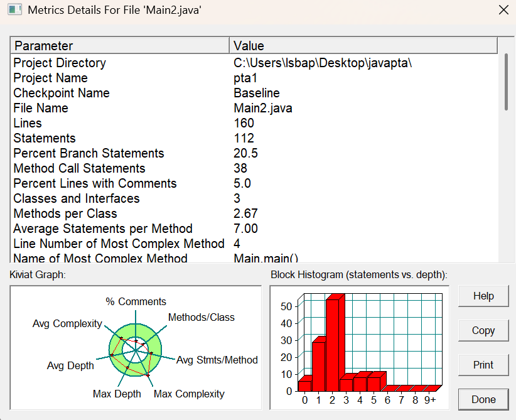Click the Methods/Class axis label
This screenshot has width=516, height=420.
coord(202,317)
